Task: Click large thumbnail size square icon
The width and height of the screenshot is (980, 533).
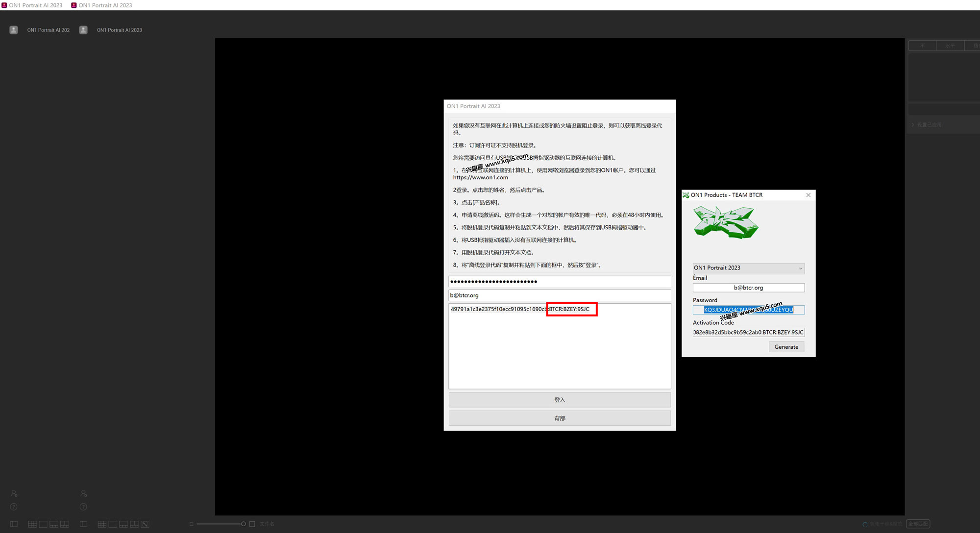Action: (252, 524)
